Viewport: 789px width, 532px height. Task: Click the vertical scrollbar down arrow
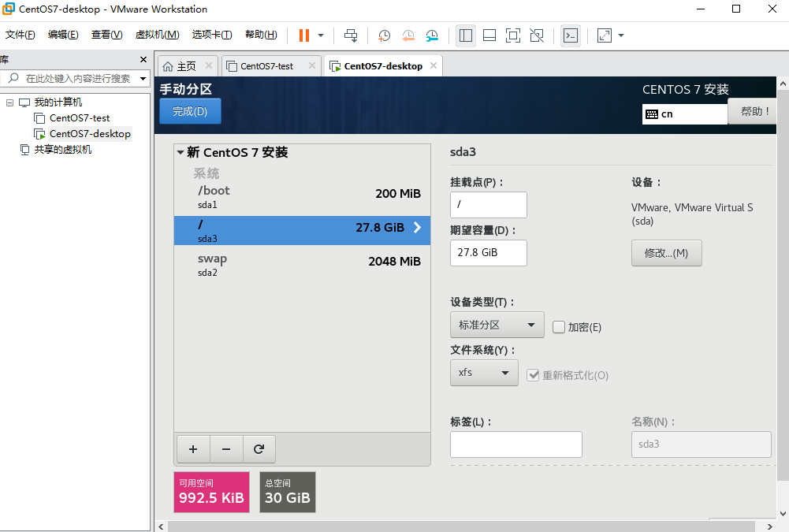point(783,513)
